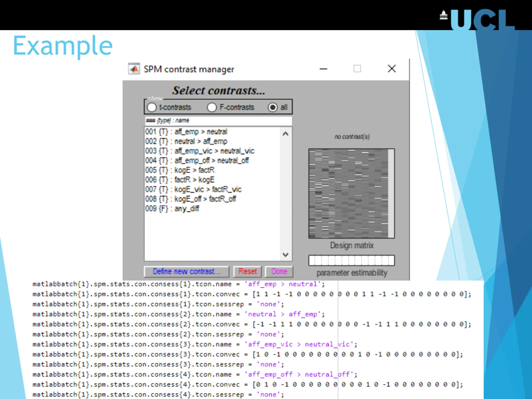Click code line consess{1}.tcon.name 'aff_emp > neutral'
532x399 pixels.
[179, 284]
